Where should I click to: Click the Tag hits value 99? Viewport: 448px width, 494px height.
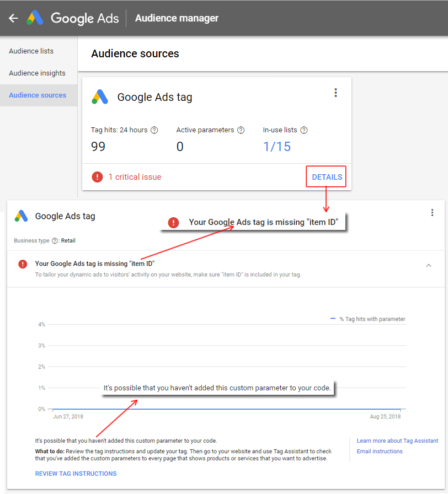(x=98, y=147)
